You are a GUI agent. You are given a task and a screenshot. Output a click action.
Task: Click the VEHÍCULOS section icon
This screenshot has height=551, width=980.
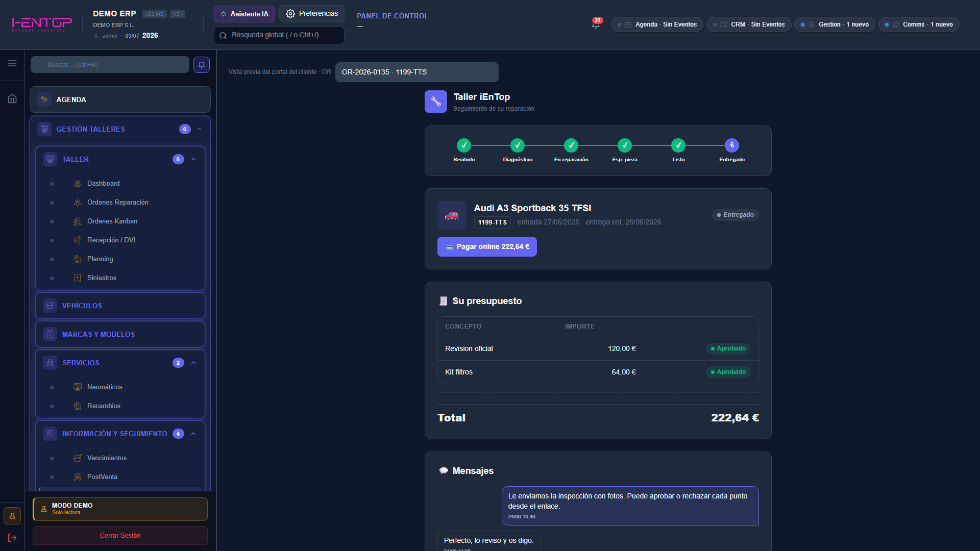coord(50,306)
